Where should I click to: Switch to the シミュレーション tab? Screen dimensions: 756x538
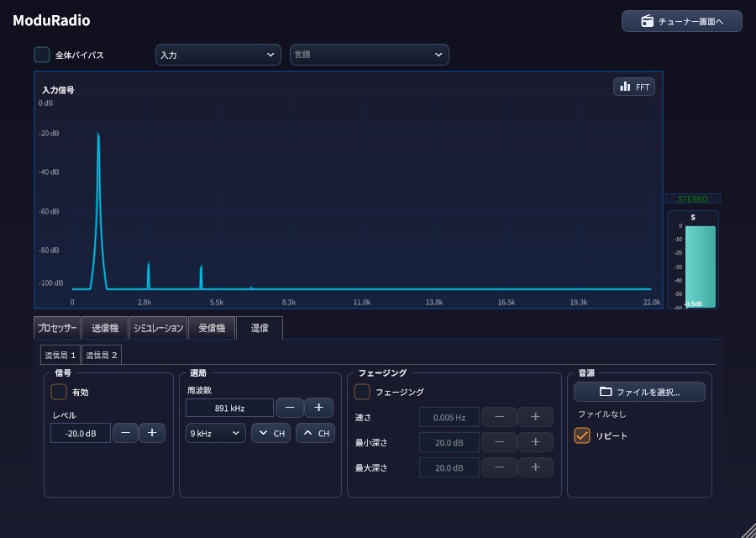tap(158, 328)
